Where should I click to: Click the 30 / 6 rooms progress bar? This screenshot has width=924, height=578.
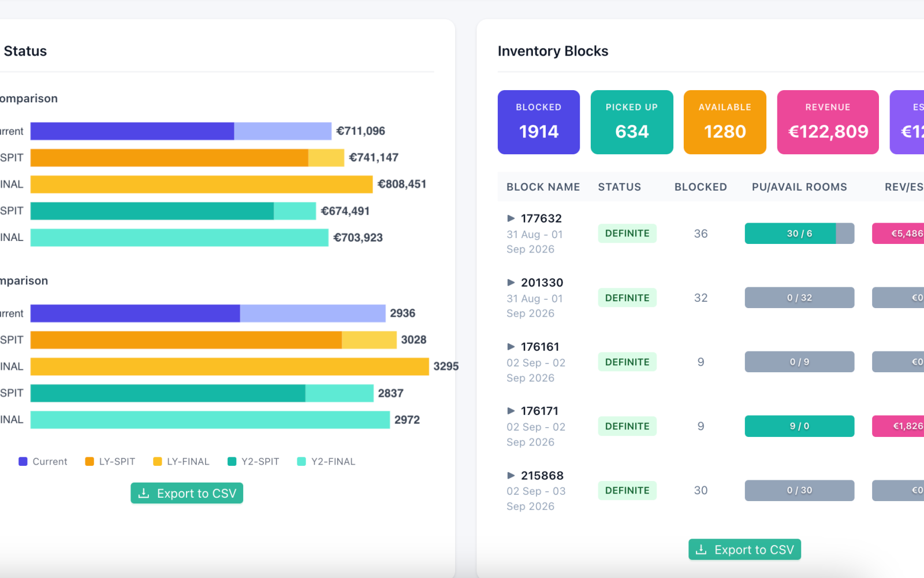click(x=799, y=234)
